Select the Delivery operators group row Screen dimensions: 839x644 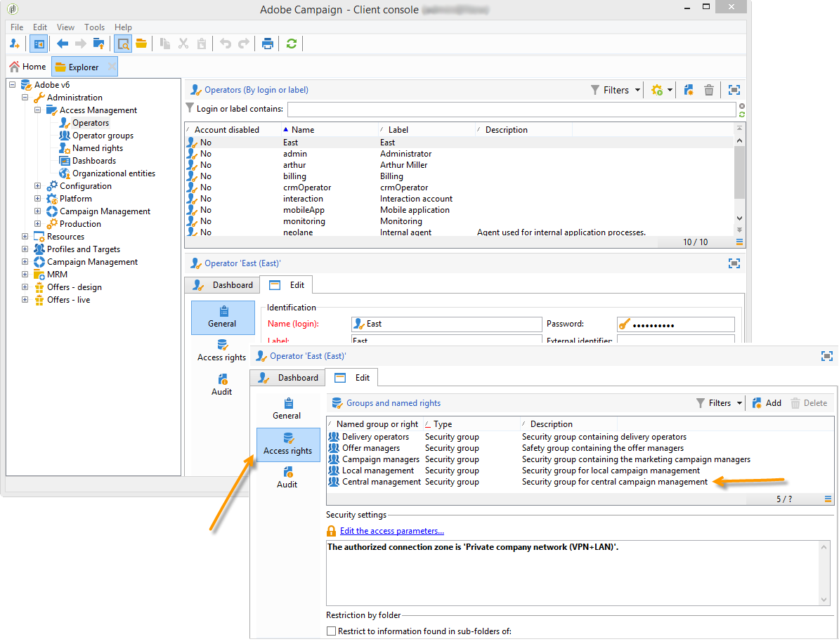pos(580,437)
